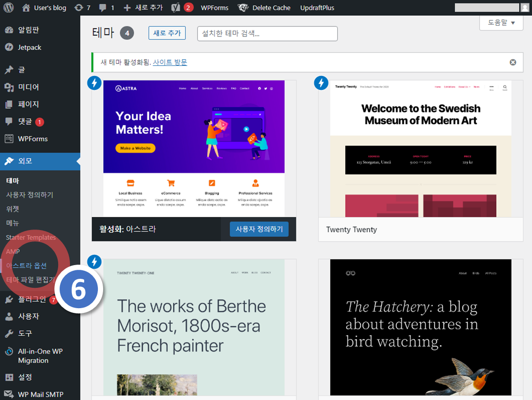Click Twenty Twenty-One theme thumbnail
Image resolution: width=532 pixels, height=400 pixels.
click(194, 327)
